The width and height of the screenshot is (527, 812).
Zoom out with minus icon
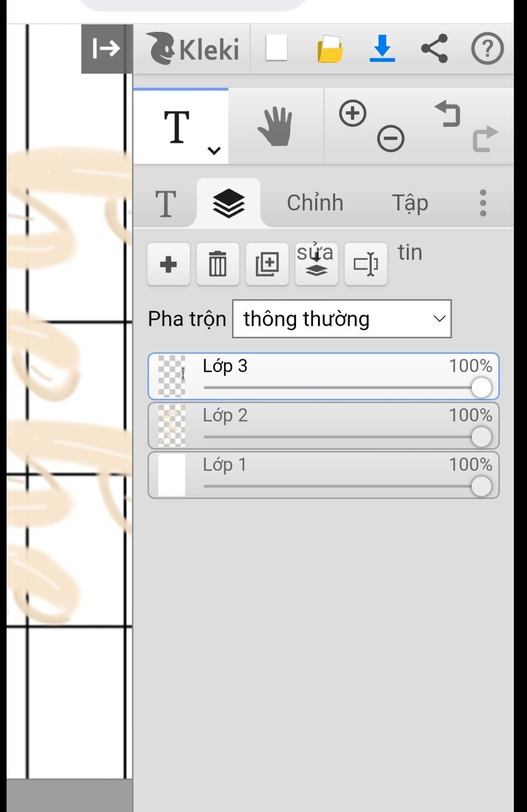pos(391,139)
